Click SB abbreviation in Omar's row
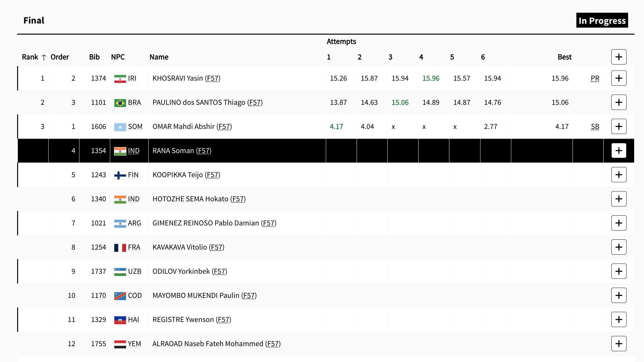Image resolution: width=644 pixels, height=362 pixels. [595, 127]
